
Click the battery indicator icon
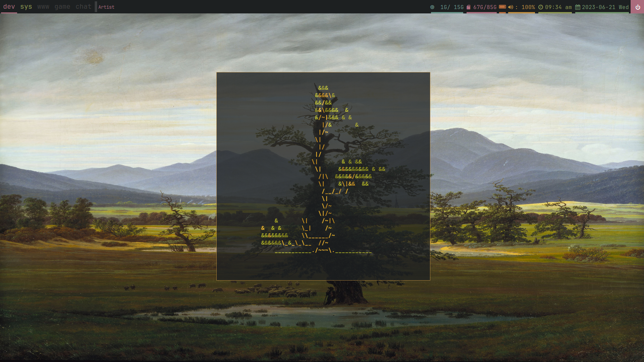[502, 7]
